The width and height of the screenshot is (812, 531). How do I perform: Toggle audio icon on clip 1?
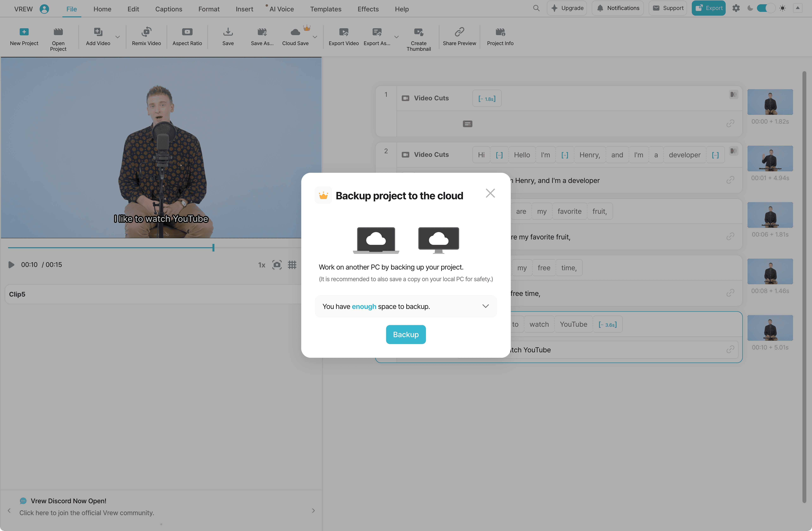pos(733,95)
